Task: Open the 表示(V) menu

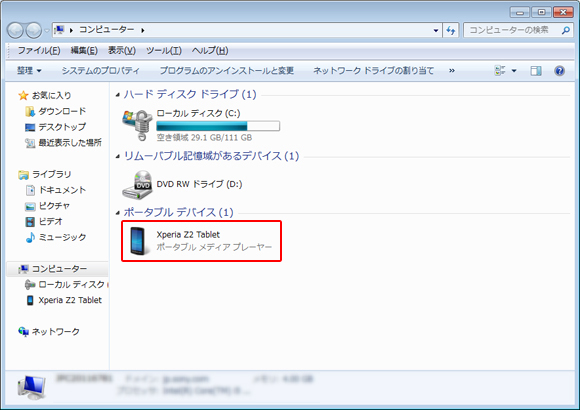Action: (x=122, y=50)
